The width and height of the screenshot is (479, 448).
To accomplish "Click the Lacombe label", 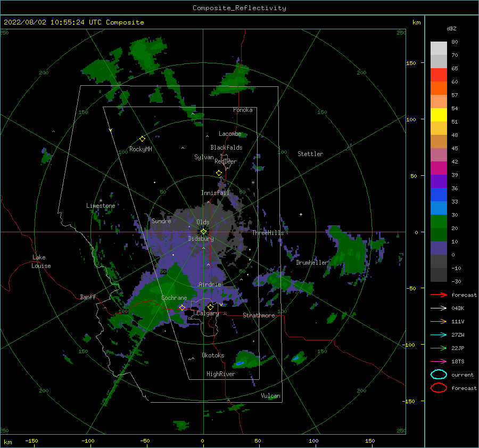I will [x=230, y=134].
